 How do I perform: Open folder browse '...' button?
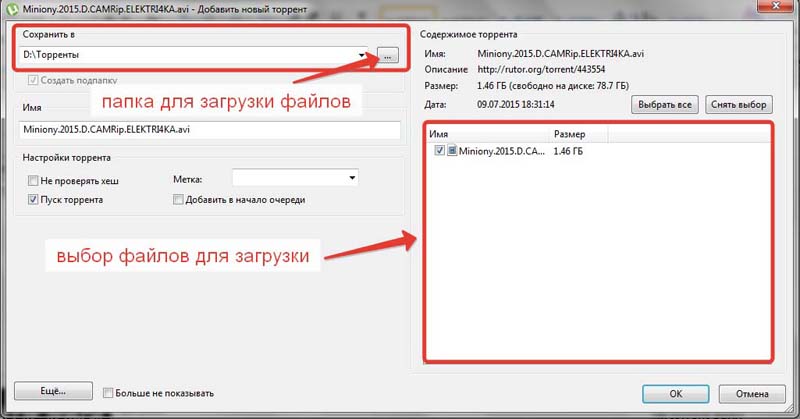click(x=388, y=56)
